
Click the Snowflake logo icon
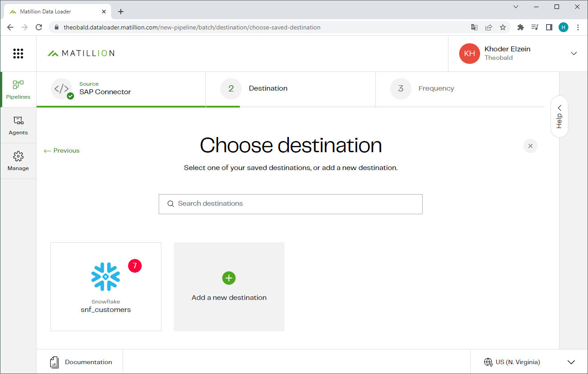pos(106,277)
